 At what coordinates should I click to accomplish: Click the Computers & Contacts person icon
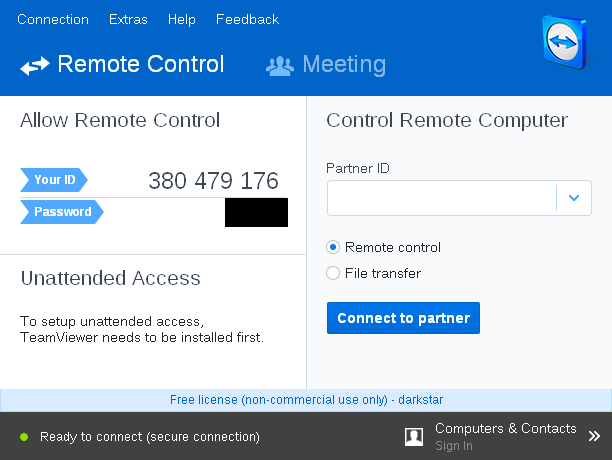pyautogui.click(x=414, y=436)
